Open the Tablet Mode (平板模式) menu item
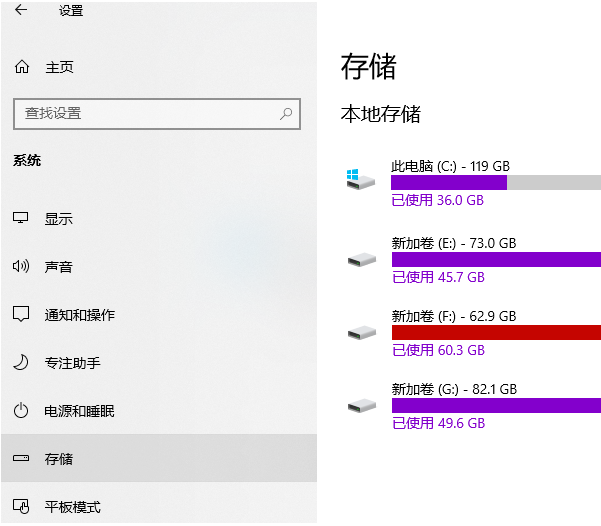 [72, 507]
